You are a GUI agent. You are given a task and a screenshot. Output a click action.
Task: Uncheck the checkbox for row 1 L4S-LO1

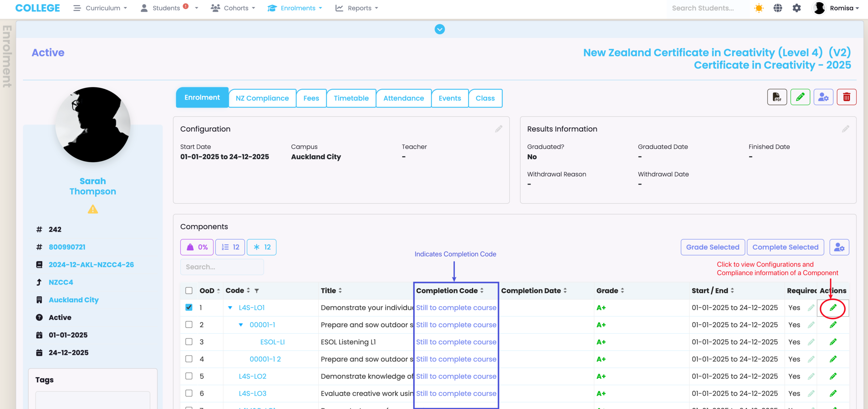click(189, 307)
